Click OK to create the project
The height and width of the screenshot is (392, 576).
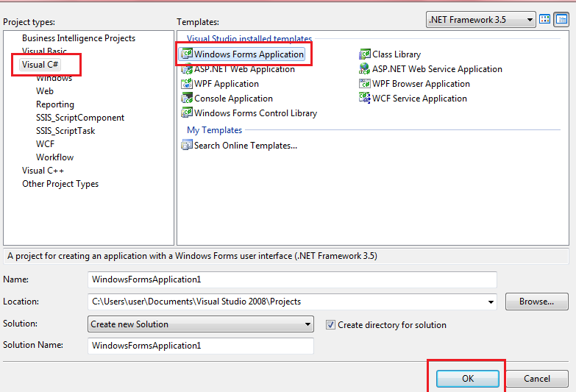pyautogui.click(x=468, y=379)
